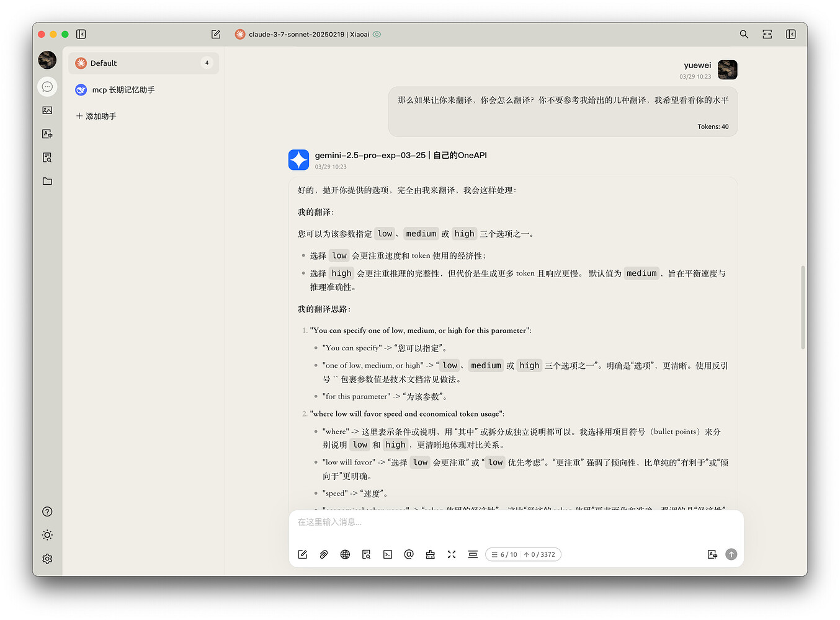Click the chat vertical scrollbar

(803, 308)
